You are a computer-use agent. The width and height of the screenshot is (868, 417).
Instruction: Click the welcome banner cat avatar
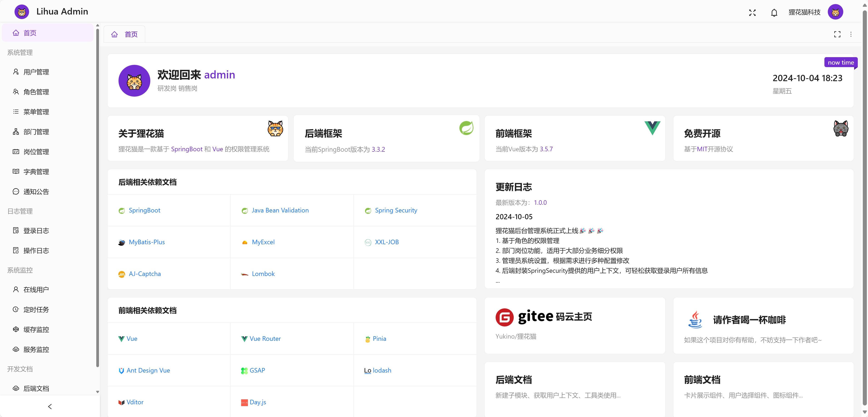[134, 81]
